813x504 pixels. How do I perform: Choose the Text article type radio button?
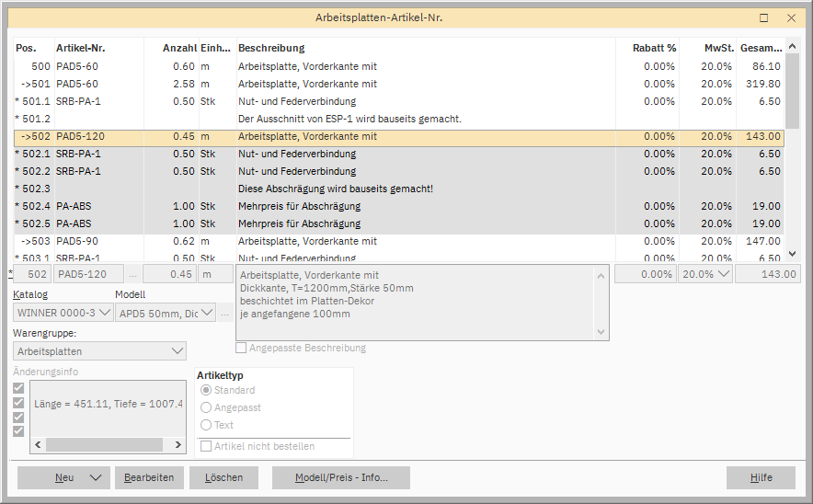point(206,425)
